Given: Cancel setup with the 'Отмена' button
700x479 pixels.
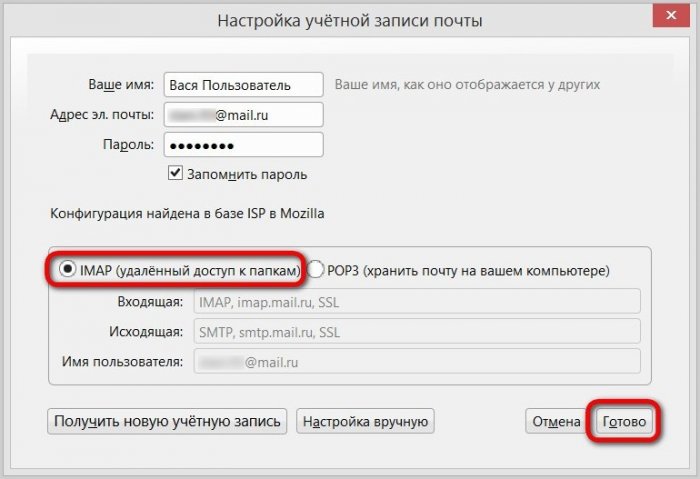Looking at the screenshot, I should tap(555, 422).
